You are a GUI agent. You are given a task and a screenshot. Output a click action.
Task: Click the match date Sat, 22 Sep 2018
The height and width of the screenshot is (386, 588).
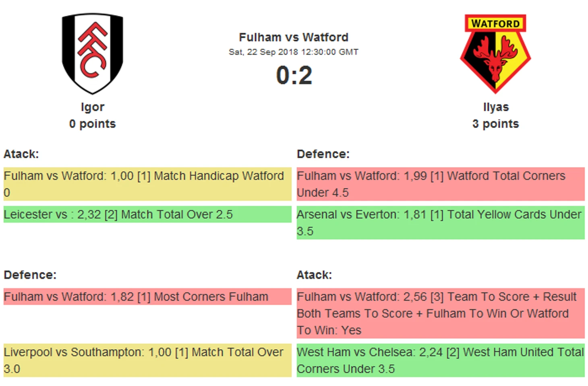294,52
